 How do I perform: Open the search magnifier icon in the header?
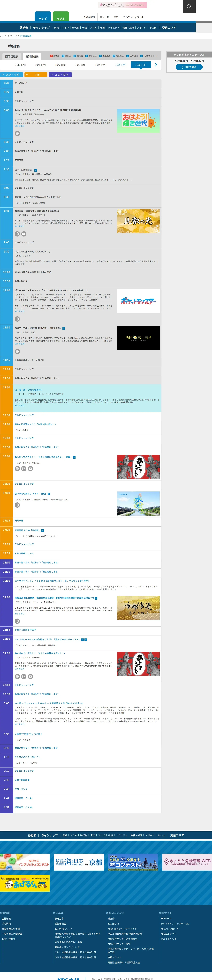pyautogui.click(x=189, y=7)
